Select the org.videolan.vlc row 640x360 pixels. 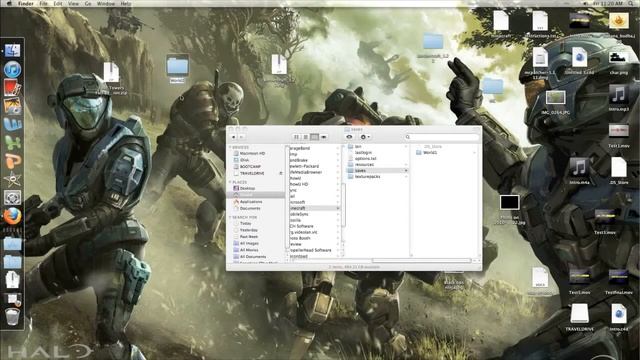(x=314, y=232)
